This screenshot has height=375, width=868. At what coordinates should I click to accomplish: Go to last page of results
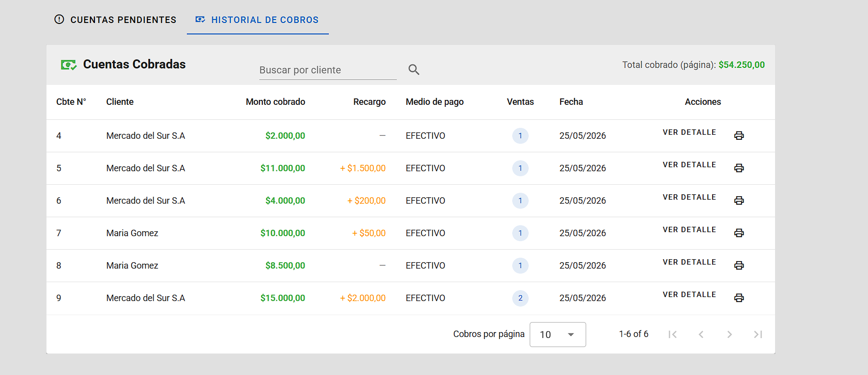(x=758, y=335)
